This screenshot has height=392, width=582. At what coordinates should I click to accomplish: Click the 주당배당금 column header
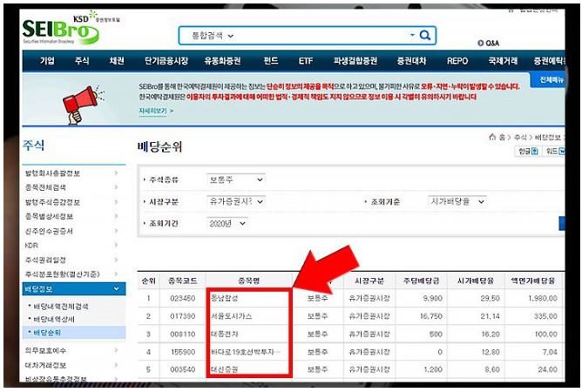coord(422,280)
